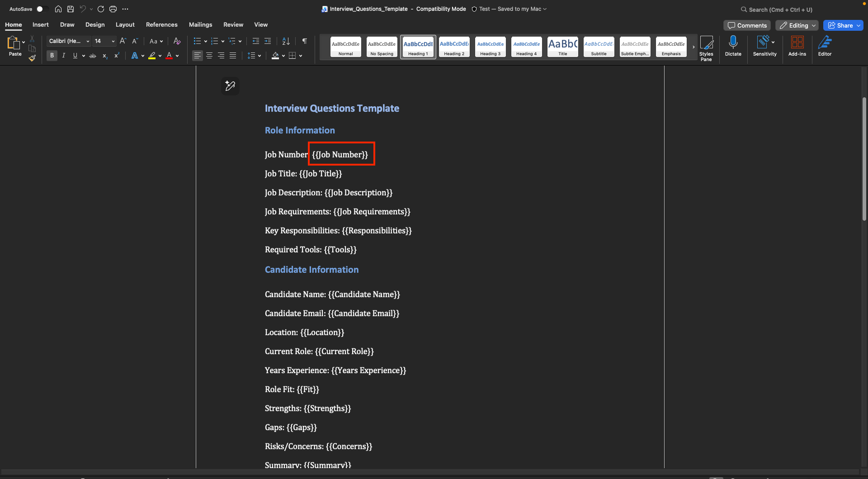The image size is (868, 479).
Task: Toggle Italic formatting
Action: (x=64, y=56)
